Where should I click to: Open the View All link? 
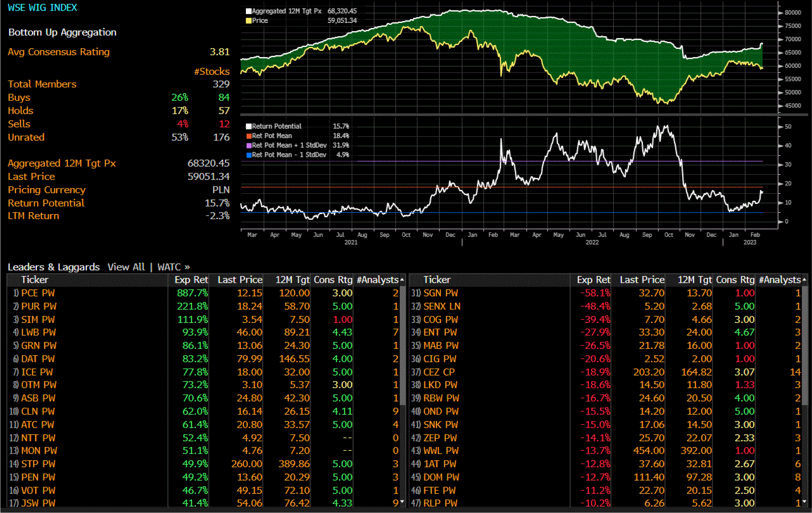tap(126, 267)
